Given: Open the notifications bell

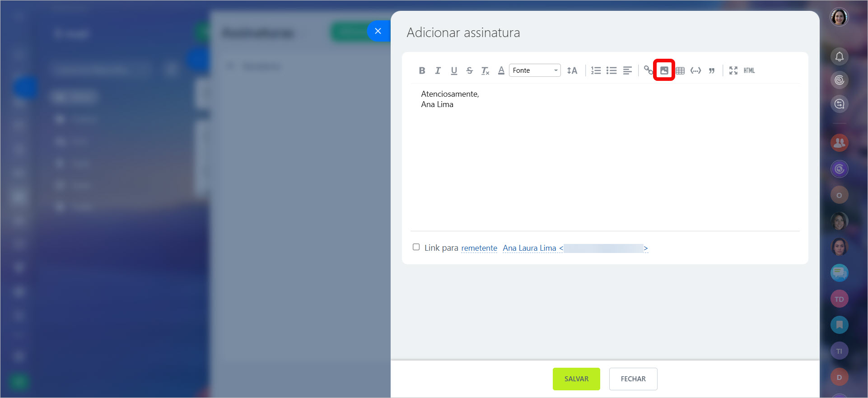Looking at the screenshot, I should (x=839, y=56).
